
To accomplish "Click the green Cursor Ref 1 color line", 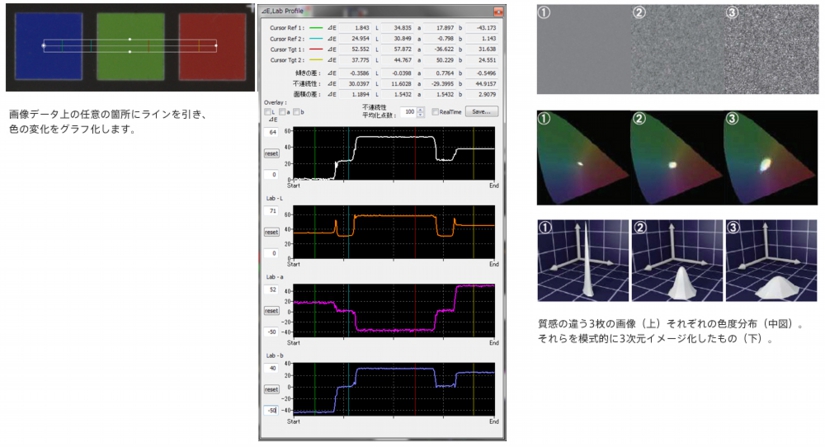I will click(316, 28).
